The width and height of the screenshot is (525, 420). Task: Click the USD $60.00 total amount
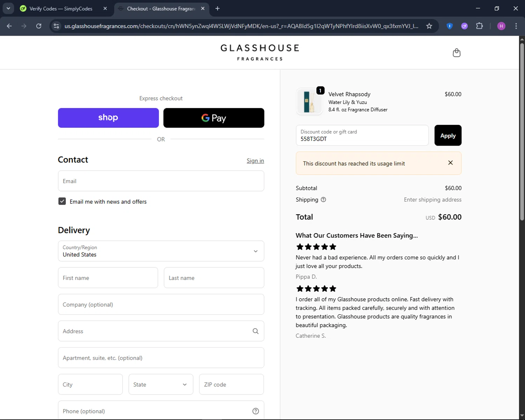pos(443,217)
